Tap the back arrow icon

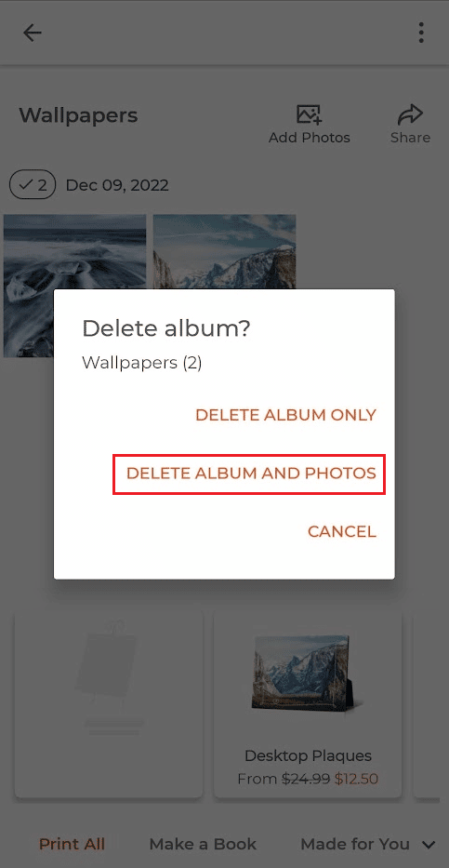[32, 33]
